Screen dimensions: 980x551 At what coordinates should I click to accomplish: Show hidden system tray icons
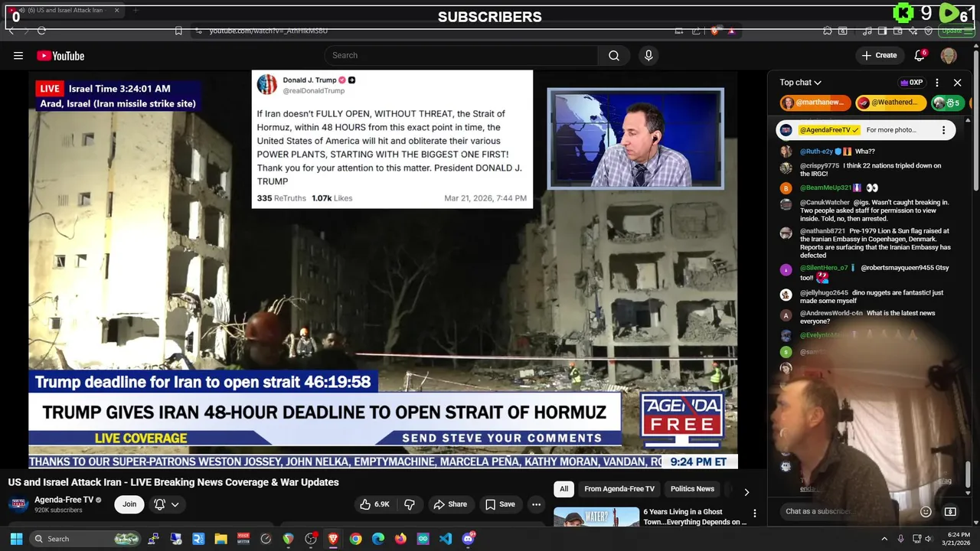[884, 539]
